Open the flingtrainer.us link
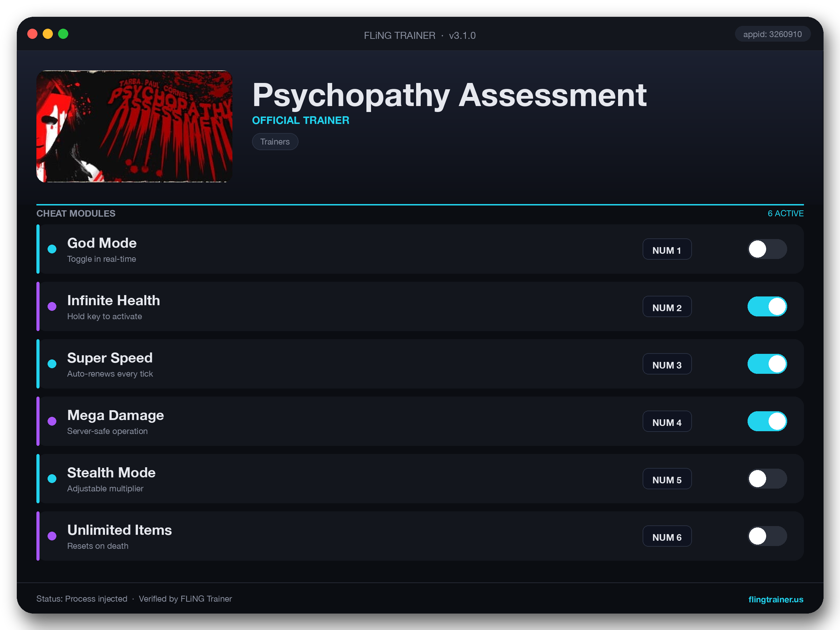This screenshot has width=840, height=630. click(x=776, y=599)
